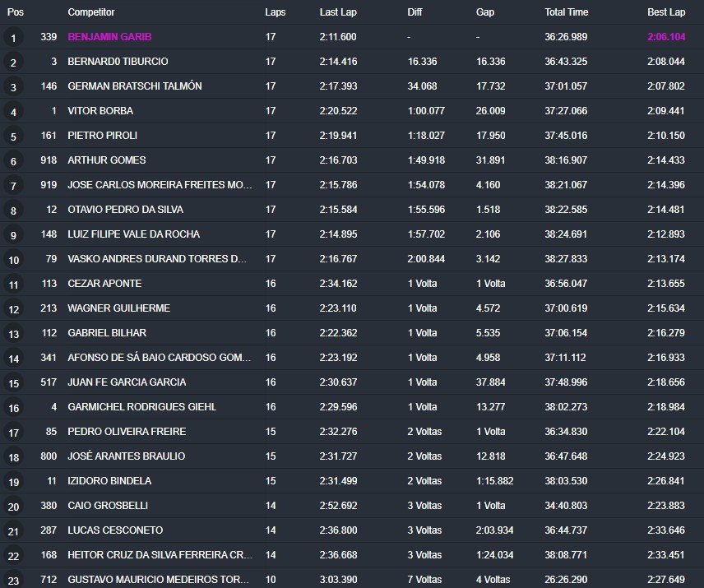Viewport: 704px width, 588px height.
Task: Click total time 36:26.989
Action: [x=566, y=37]
